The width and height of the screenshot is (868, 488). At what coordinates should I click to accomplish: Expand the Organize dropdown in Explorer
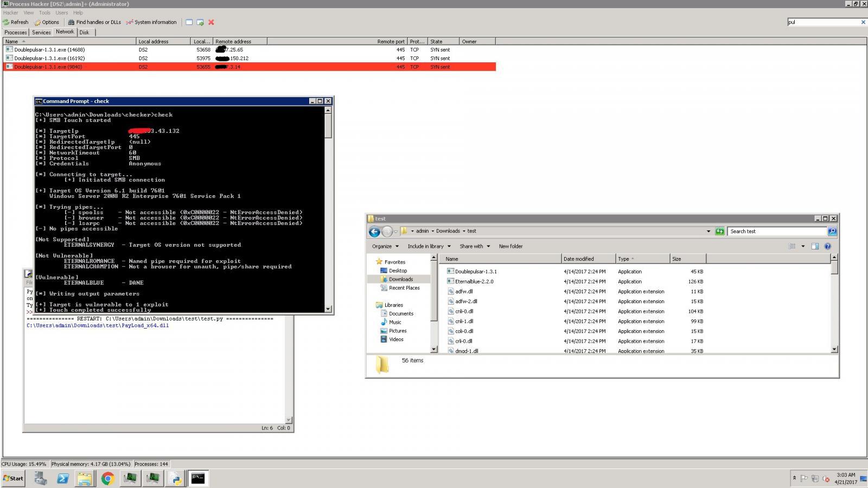385,246
